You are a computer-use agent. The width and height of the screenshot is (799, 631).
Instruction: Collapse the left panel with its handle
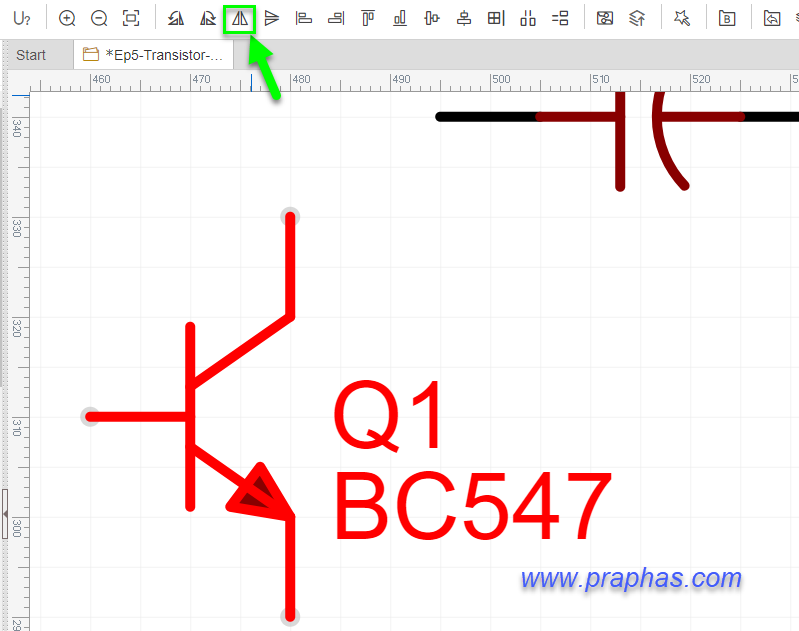(5, 514)
